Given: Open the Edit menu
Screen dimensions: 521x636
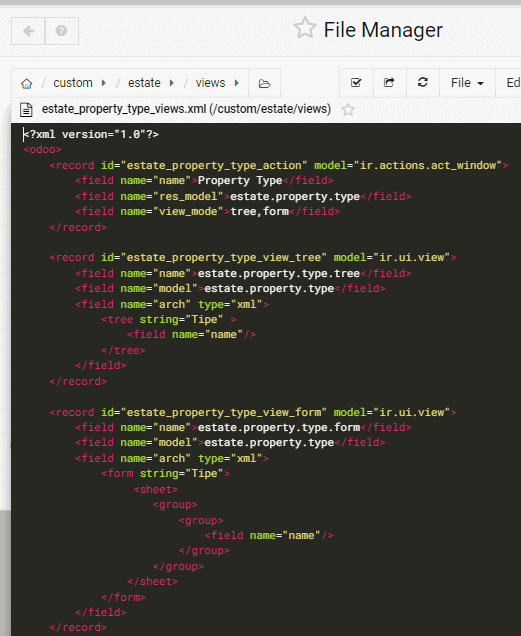Looking at the screenshot, I should click(x=513, y=83).
